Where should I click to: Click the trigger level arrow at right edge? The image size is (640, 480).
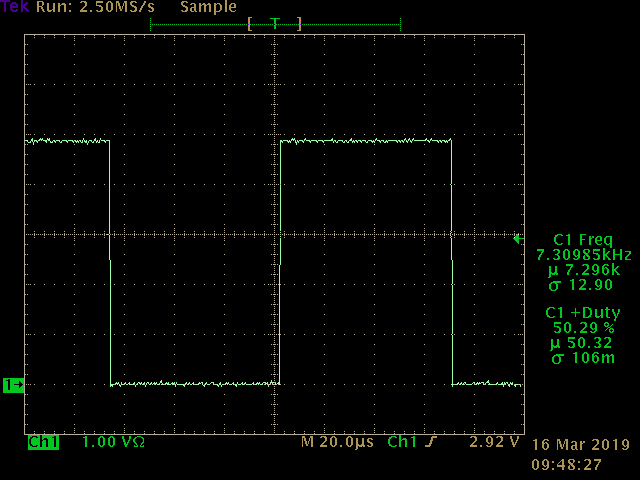pos(518,239)
